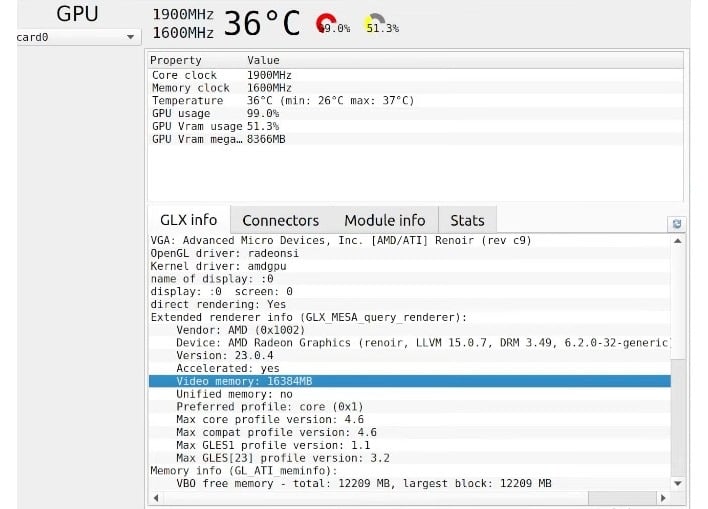Select the OpenGL driver: radeonsi line
708x509 pixels.
pyautogui.click(x=410, y=253)
